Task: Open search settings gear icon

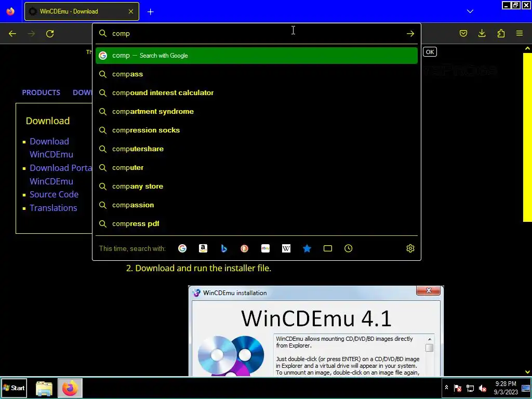Action: pyautogui.click(x=410, y=248)
